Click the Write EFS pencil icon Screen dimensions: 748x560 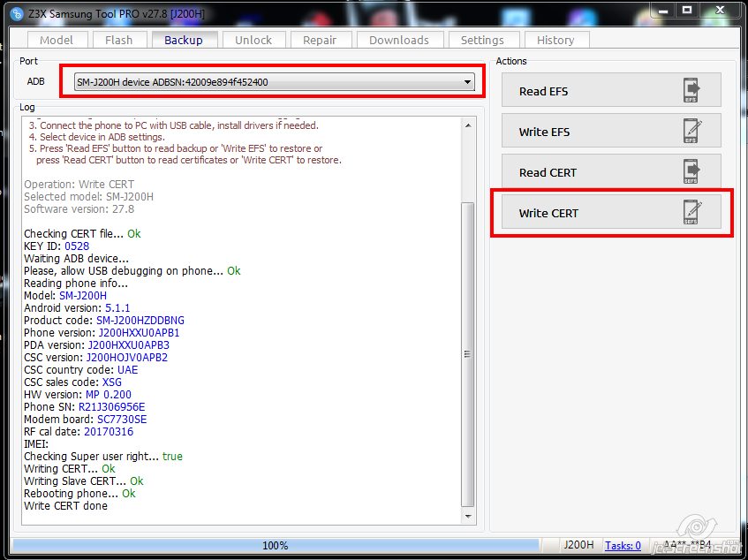coord(692,131)
